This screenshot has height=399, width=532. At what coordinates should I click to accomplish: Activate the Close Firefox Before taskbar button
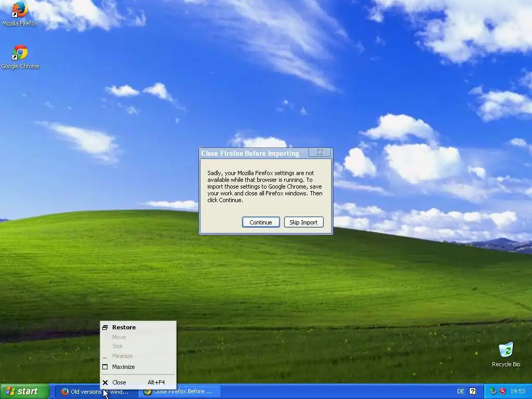[x=180, y=392]
